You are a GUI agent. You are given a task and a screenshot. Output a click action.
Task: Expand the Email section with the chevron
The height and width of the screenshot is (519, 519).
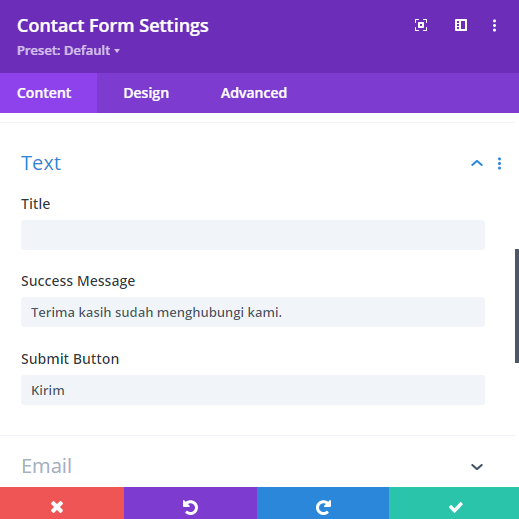[477, 467]
